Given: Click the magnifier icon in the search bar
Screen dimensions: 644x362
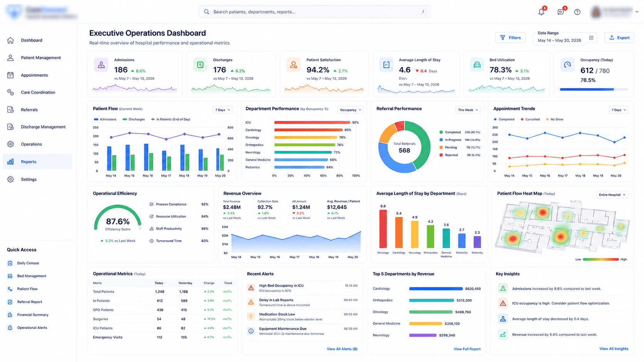Looking at the screenshot, I should (x=206, y=12).
